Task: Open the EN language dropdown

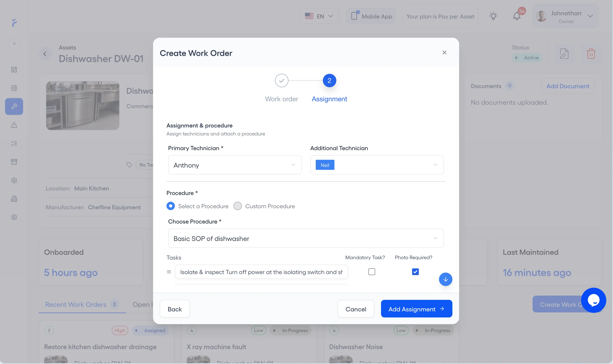Action: 320,16
